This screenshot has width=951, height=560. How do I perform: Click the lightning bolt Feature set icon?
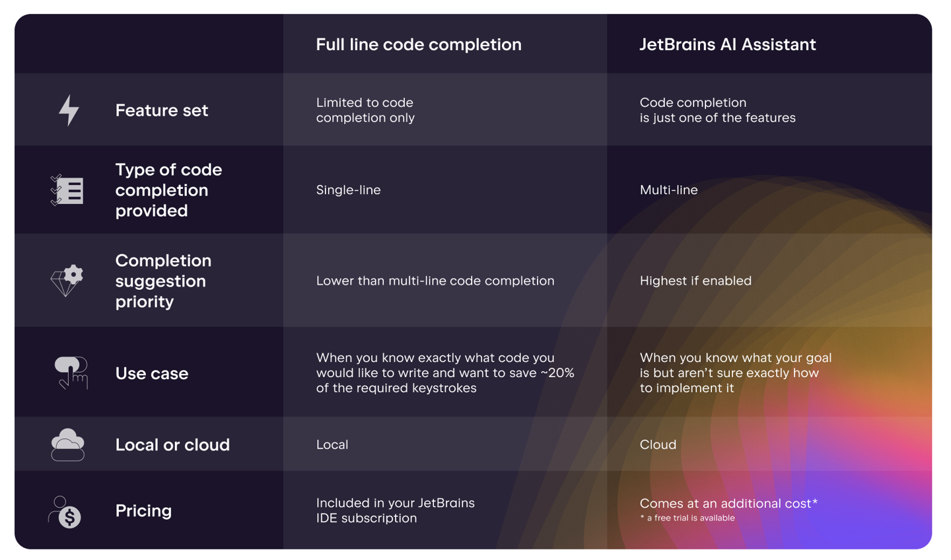click(x=69, y=110)
